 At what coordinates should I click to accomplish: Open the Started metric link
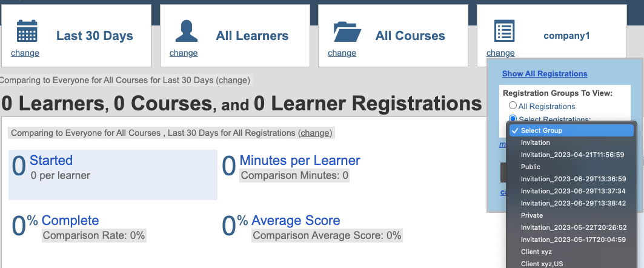coord(51,161)
